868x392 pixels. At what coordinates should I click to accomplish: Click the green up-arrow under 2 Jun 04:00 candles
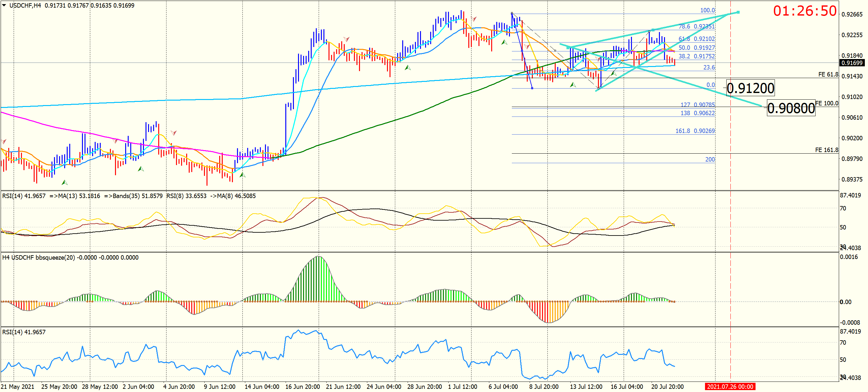141,169
